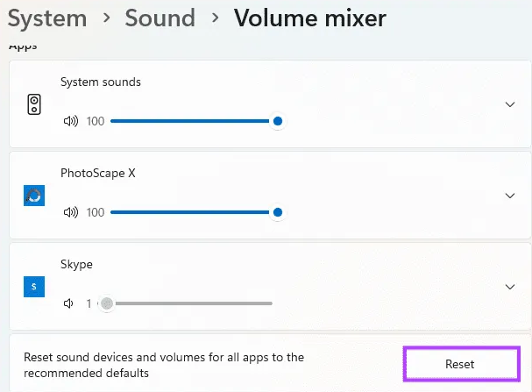This screenshot has width=532, height=392.
Task: Reset all app volumes to defaults
Action: pos(461,364)
